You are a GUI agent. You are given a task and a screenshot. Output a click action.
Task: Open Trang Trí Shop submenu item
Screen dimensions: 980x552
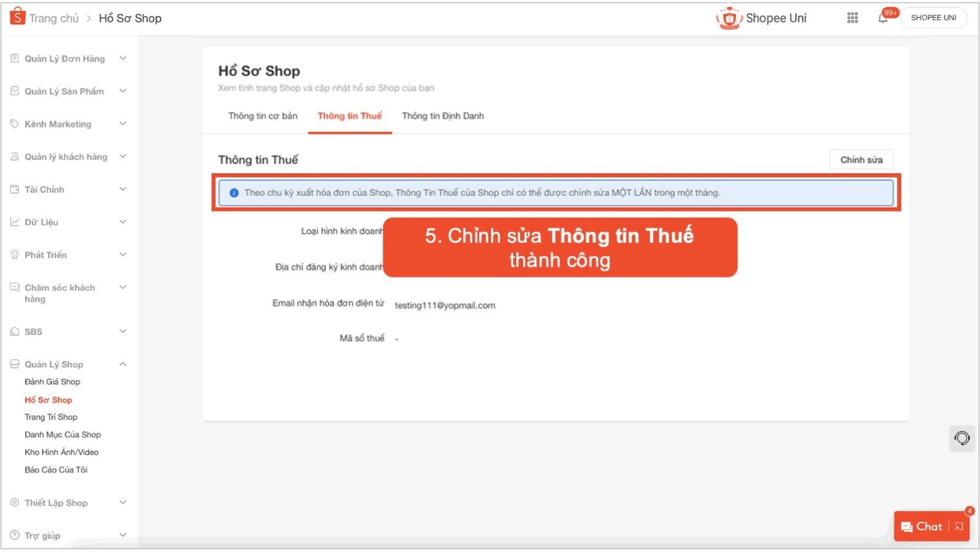(x=51, y=417)
